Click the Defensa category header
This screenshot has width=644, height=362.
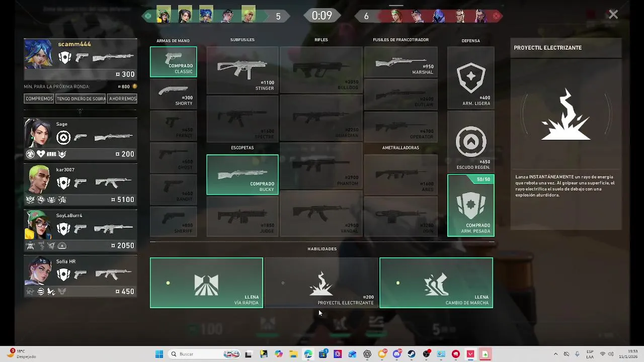(x=470, y=41)
